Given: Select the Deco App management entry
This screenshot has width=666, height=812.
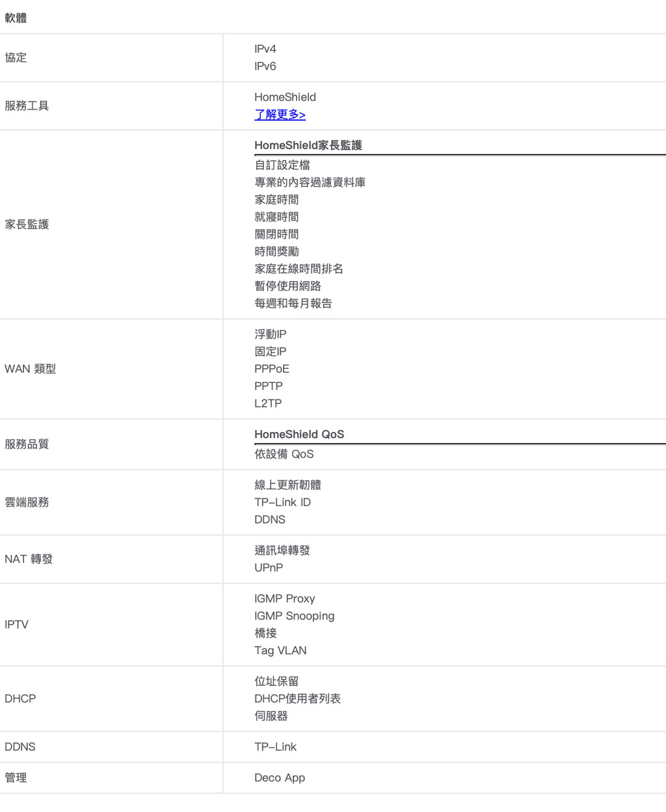Looking at the screenshot, I should [280, 778].
